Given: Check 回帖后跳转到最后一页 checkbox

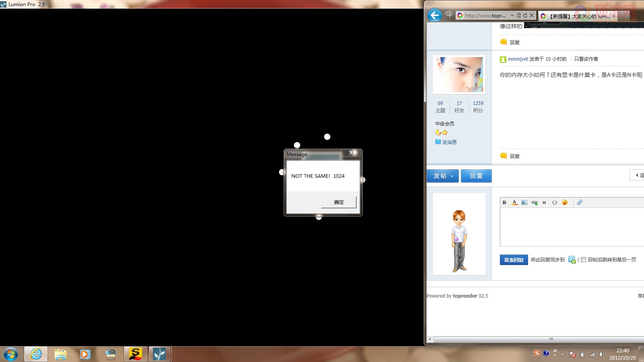Looking at the screenshot, I should tap(583, 260).
